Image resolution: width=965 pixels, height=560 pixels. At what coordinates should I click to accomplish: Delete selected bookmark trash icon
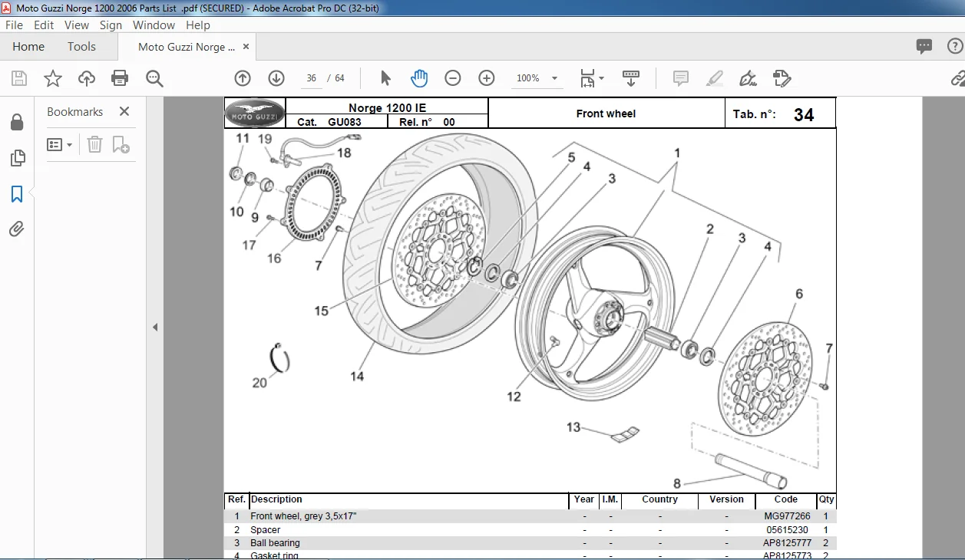coord(94,144)
